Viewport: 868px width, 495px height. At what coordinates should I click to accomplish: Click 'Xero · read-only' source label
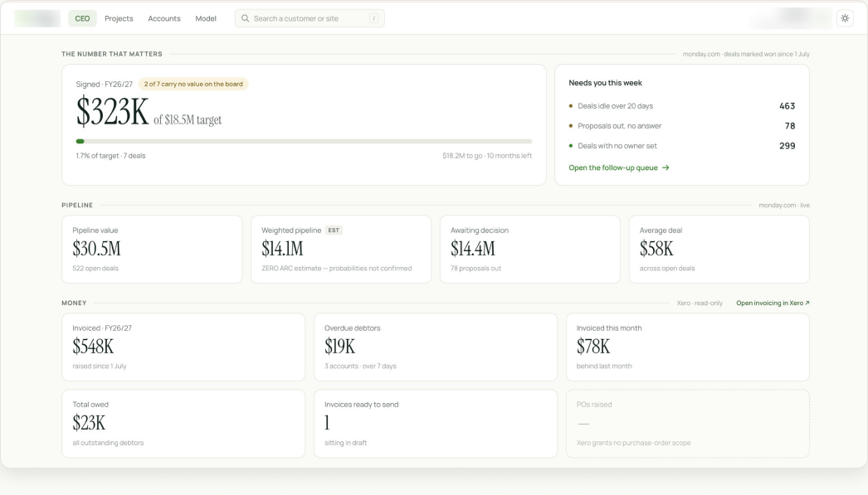click(700, 303)
